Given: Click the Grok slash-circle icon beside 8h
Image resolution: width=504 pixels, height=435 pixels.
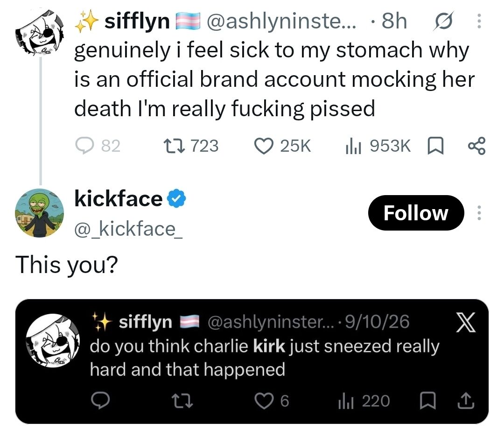Looking at the screenshot, I should pyautogui.click(x=444, y=21).
